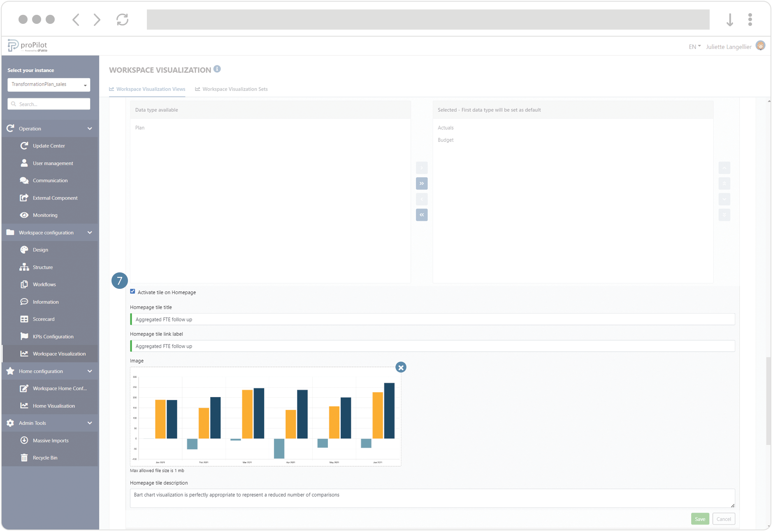Viewport: 773px width, 532px height.
Task: Open the Communication panel
Action: (x=50, y=180)
